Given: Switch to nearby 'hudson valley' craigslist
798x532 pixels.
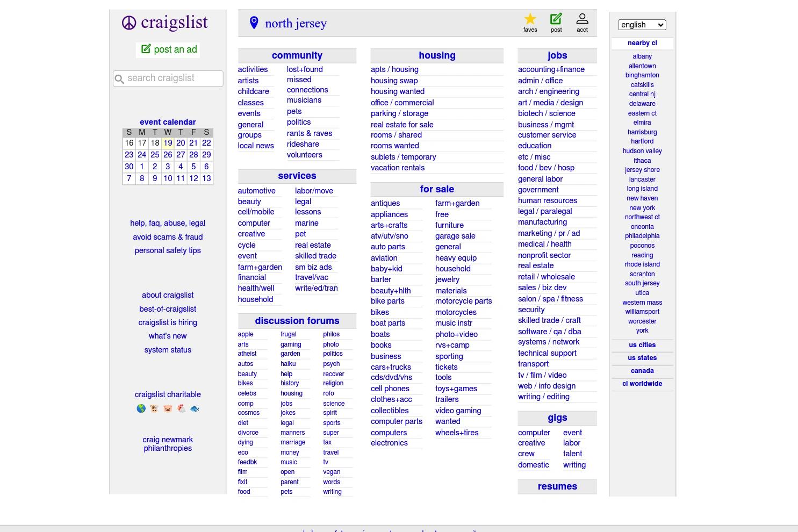Looking at the screenshot, I should point(642,151).
